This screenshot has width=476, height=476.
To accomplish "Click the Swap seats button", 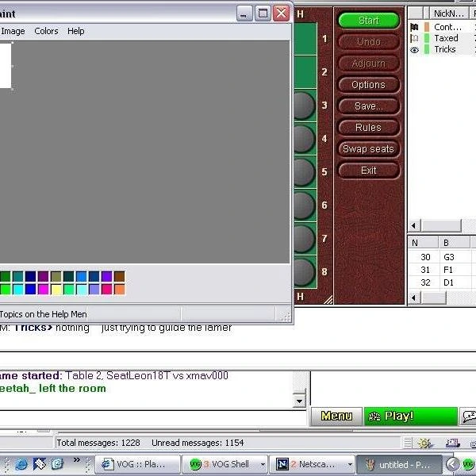I will (369, 149).
